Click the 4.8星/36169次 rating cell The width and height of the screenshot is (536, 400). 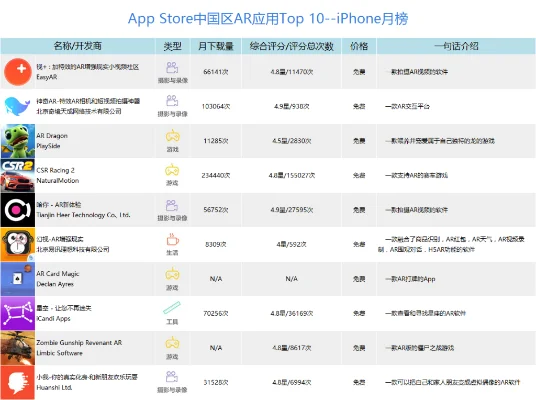point(292,314)
